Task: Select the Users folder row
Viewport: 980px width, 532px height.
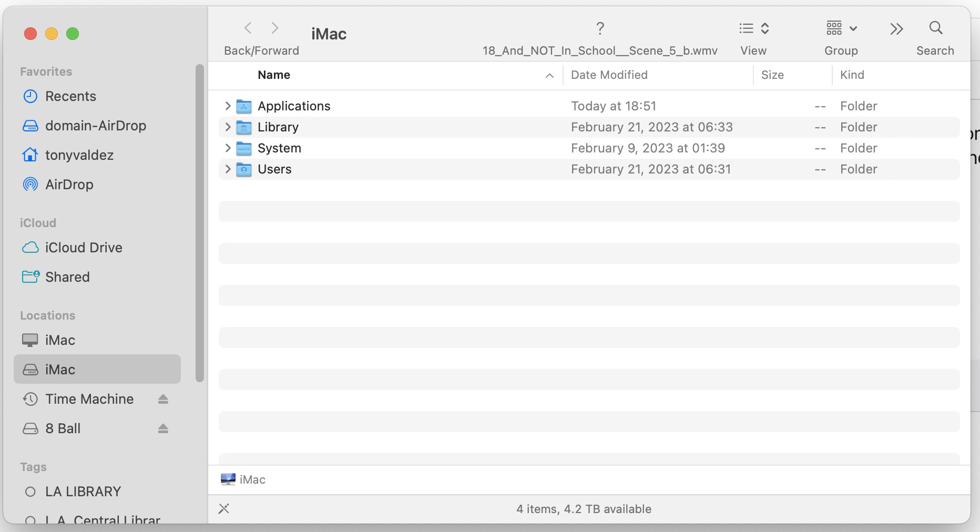Action: coord(589,169)
